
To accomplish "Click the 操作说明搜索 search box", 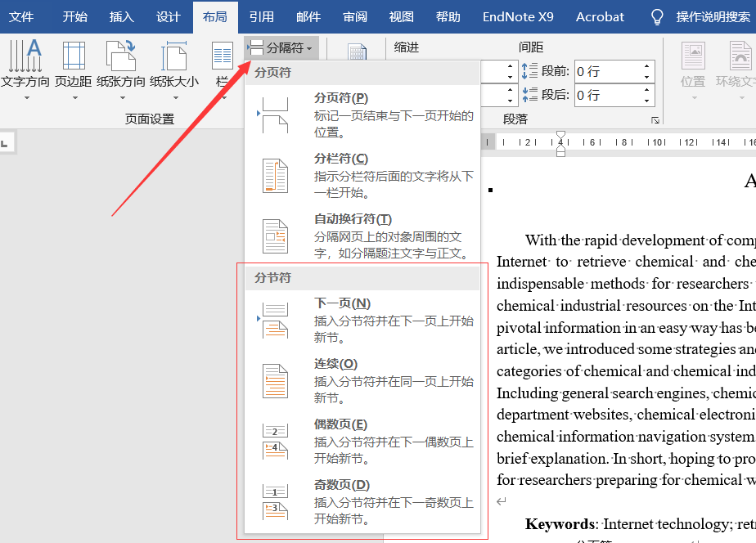I will click(x=713, y=17).
